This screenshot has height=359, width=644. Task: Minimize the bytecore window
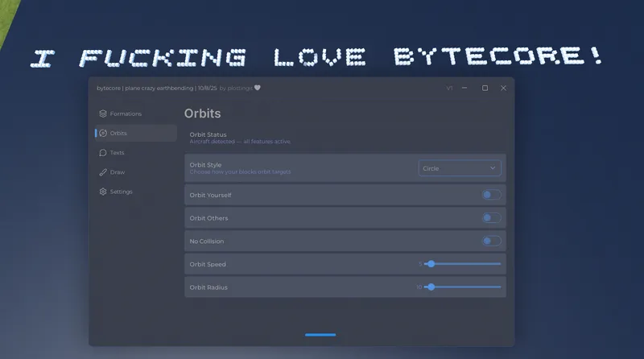[465, 88]
